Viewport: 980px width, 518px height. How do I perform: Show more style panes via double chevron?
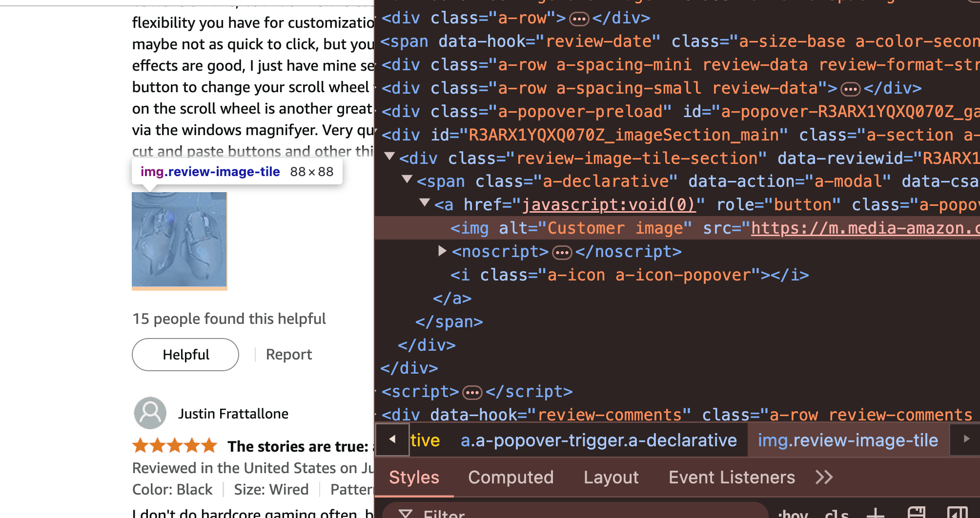(x=824, y=477)
